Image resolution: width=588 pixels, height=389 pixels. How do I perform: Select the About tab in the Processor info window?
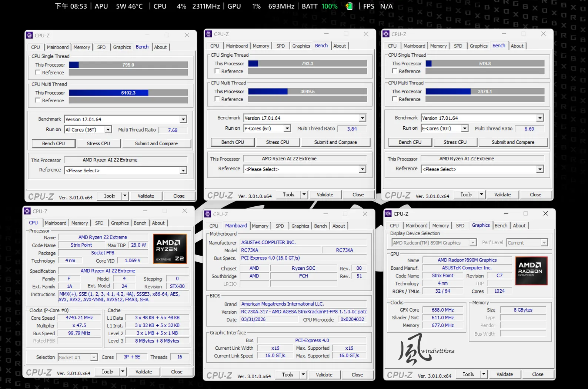pos(158,223)
